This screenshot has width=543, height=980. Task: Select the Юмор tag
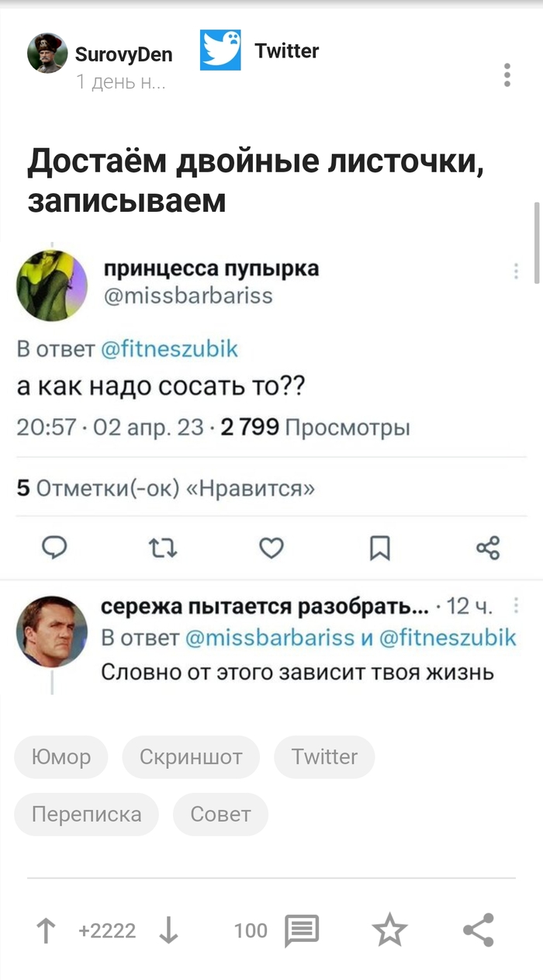[x=61, y=757]
